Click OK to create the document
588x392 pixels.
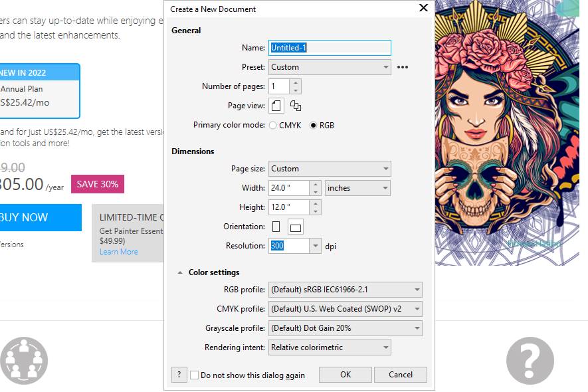point(345,374)
